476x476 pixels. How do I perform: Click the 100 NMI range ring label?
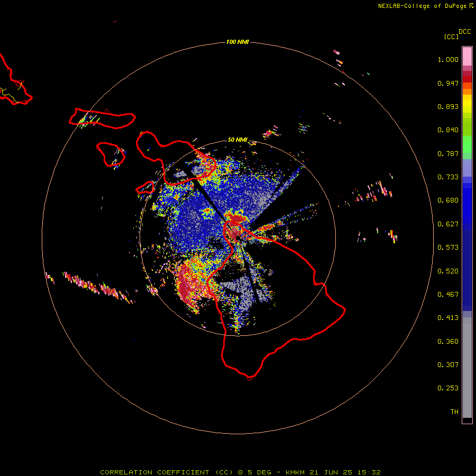[x=237, y=42]
